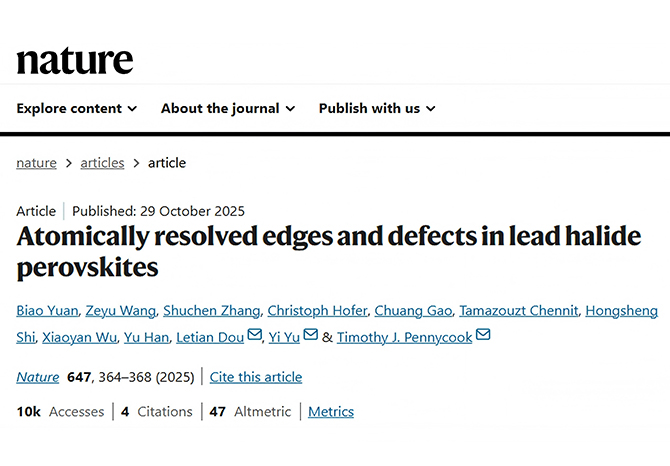Click the envelope icon beside Yi Yu
The image size is (670, 466).
(310, 336)
